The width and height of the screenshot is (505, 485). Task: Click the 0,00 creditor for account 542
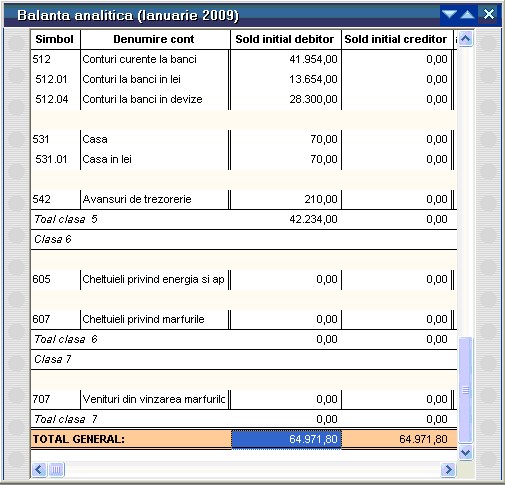click(437, 199)
